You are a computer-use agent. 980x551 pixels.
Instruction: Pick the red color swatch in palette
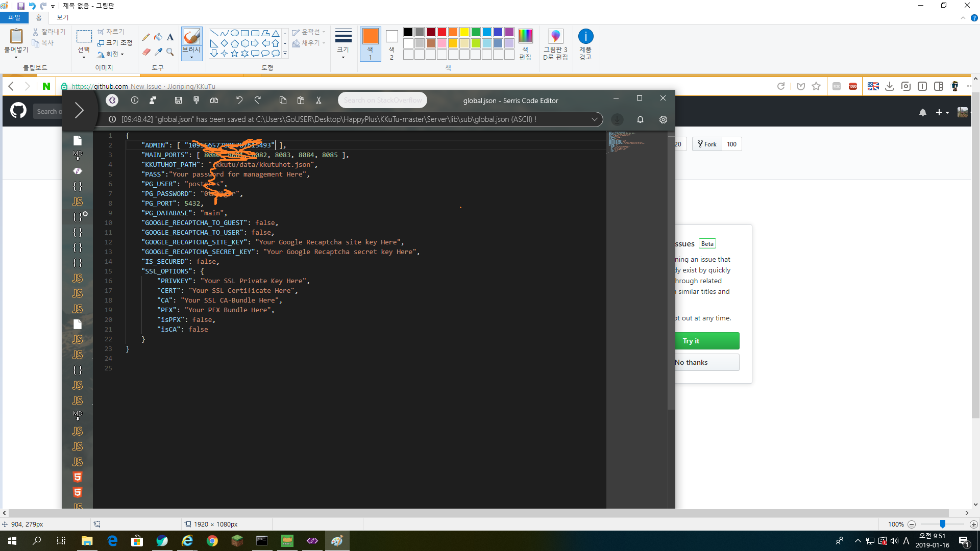tap(442, 32)
